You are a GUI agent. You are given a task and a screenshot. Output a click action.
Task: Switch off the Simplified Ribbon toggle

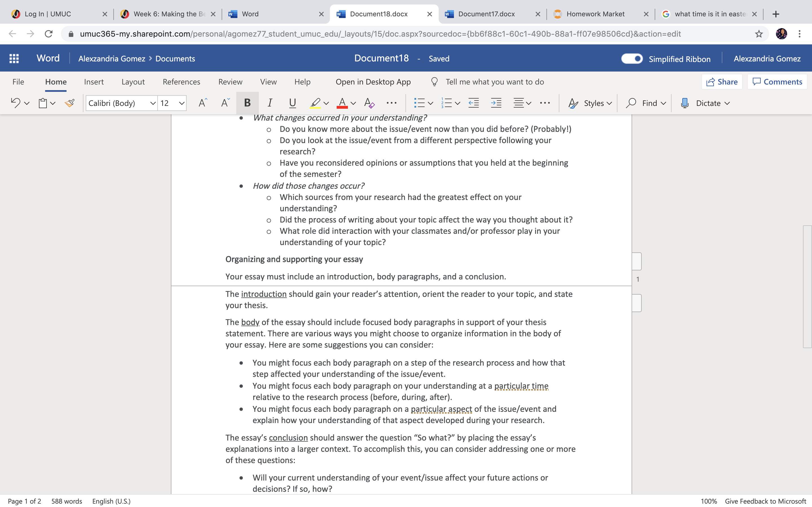tap(632, 59)
